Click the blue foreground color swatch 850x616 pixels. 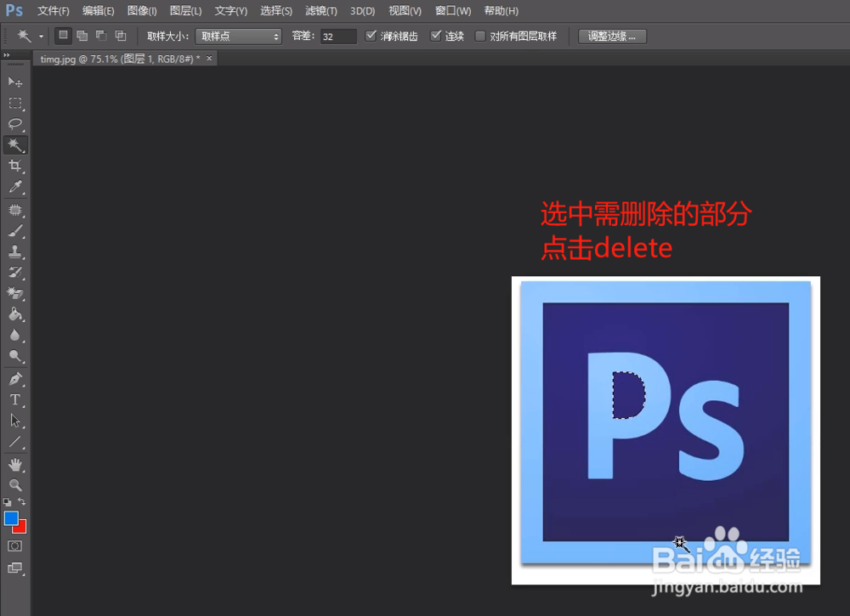(10, 518)
